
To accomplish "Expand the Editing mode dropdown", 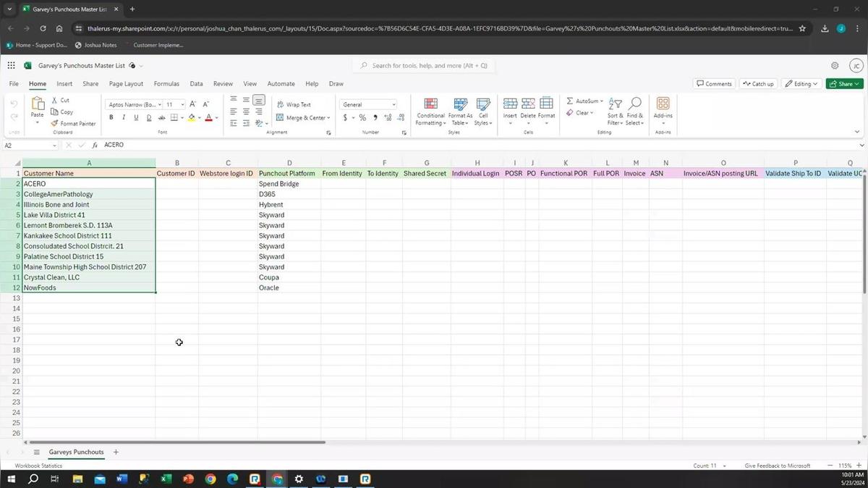I will tap(801, 84).
